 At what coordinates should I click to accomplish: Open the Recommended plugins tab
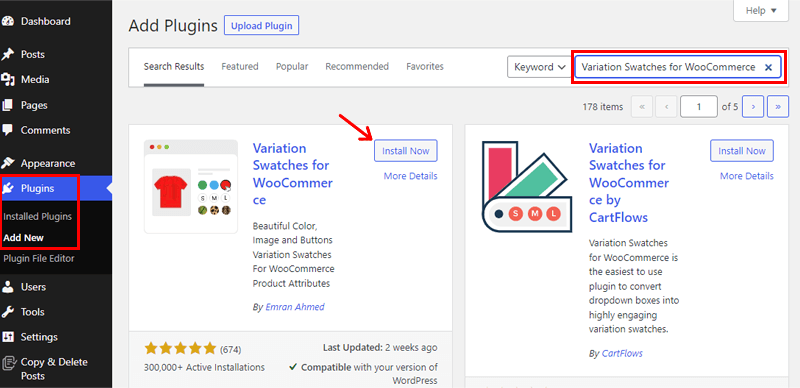pos(357,66)
